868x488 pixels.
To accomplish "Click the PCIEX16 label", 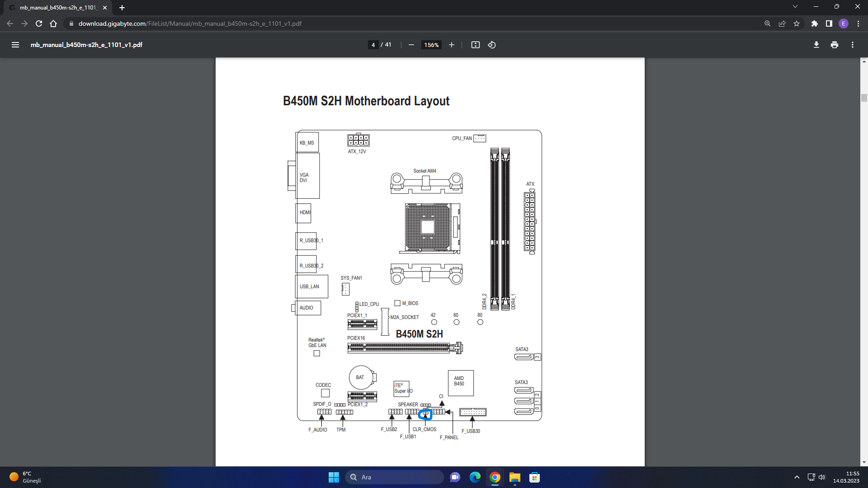I will (356, 338).
